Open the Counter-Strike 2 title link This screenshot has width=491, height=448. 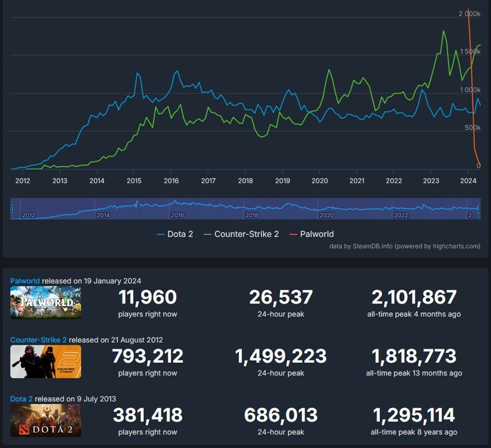[x=38, y=340]
